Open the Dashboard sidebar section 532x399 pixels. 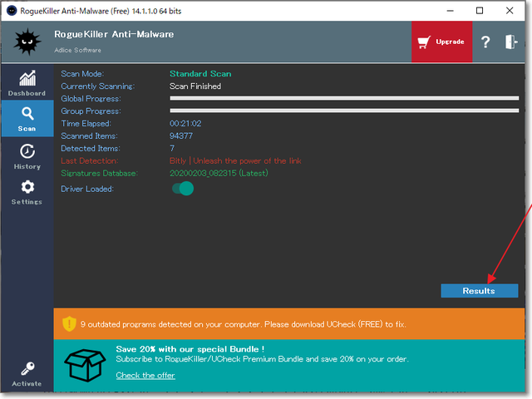[27, 83]
